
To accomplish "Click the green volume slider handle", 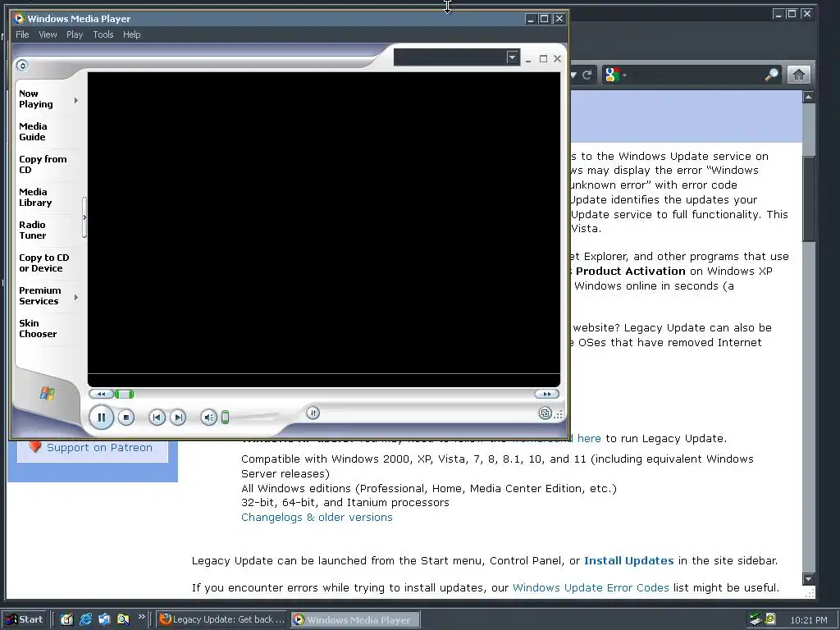I will click(x=225, y=418).
